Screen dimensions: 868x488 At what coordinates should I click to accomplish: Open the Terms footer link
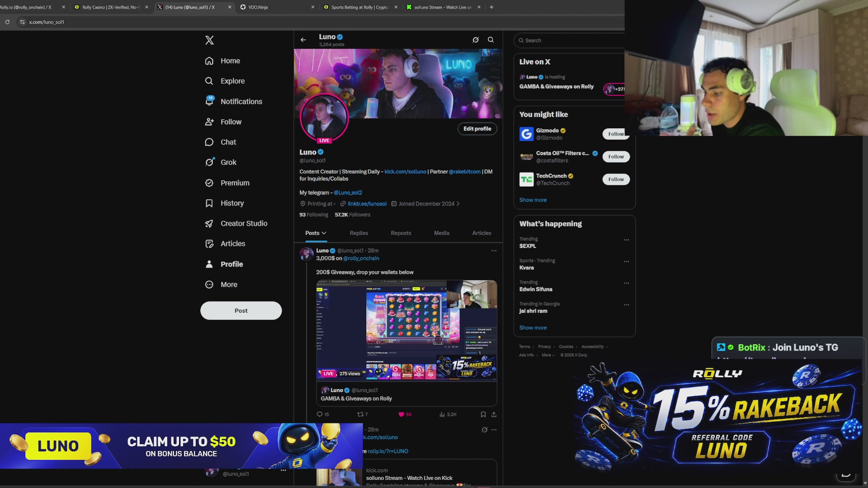pos(524,347)
